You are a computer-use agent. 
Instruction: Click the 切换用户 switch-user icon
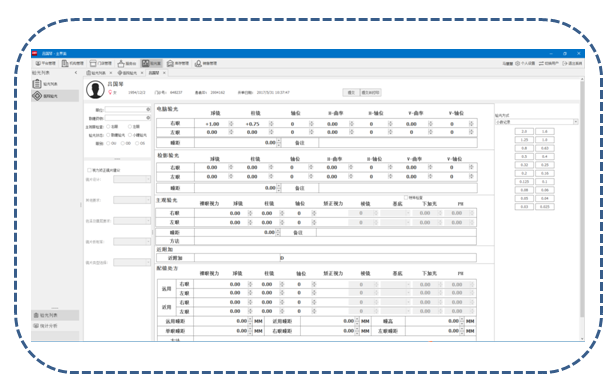click(541, 63)
